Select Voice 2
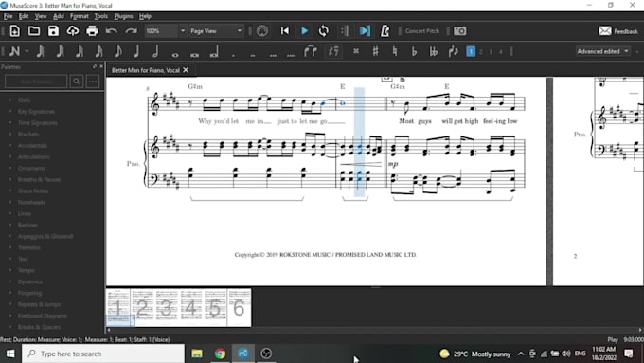This screenshot has width=644, height=363. click(x=481, y=52)
